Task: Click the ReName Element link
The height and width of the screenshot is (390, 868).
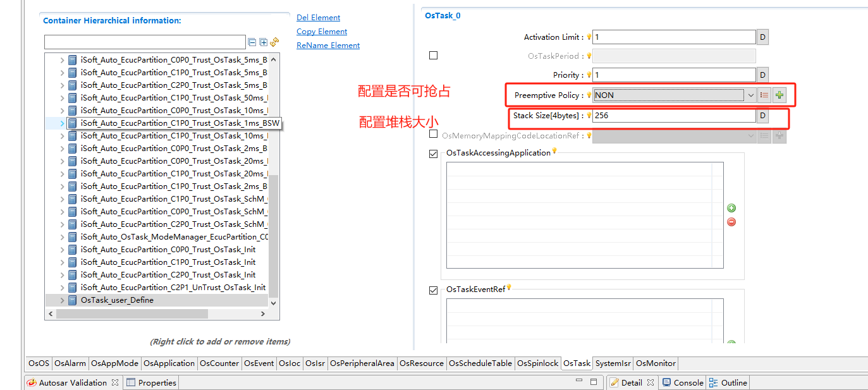Action: pyautogui.click(x=328, y=46)
